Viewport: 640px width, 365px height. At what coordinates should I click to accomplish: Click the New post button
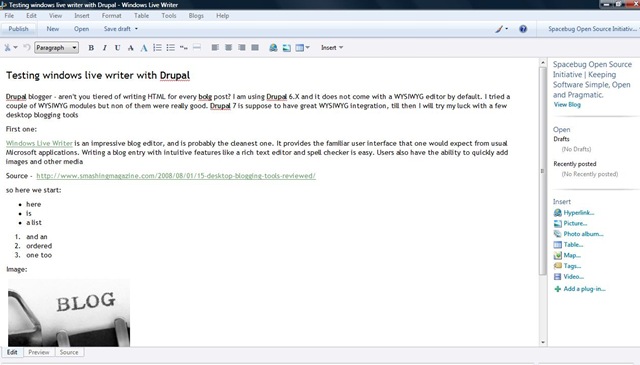tap(53, 29)
